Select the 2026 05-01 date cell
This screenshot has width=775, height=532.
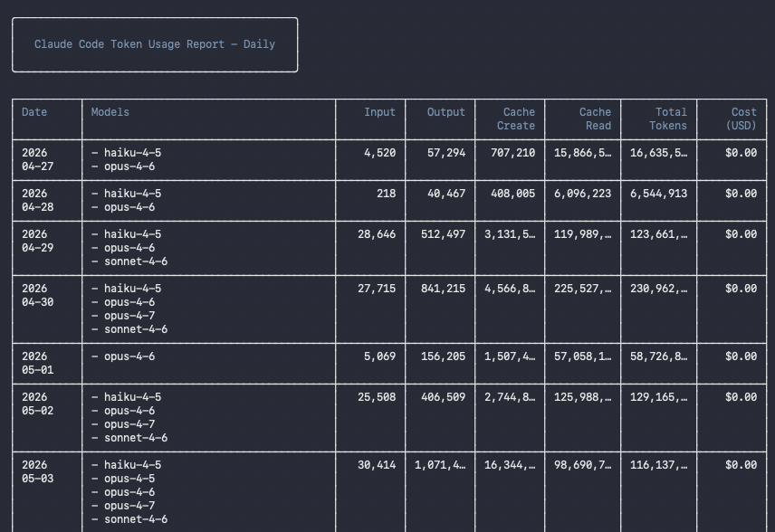pyautogui.click(x=37, y=363)
